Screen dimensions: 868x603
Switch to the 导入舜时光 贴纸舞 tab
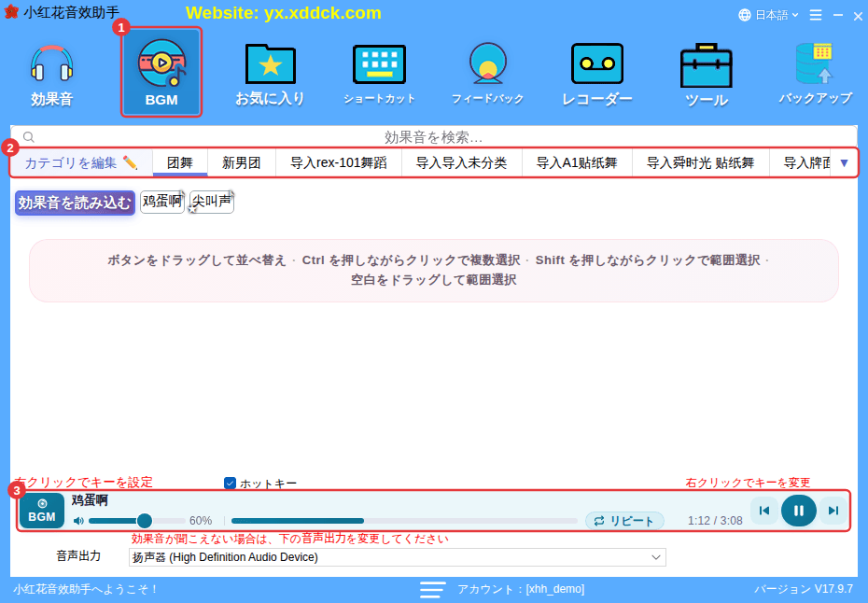(x=701, y=162)
